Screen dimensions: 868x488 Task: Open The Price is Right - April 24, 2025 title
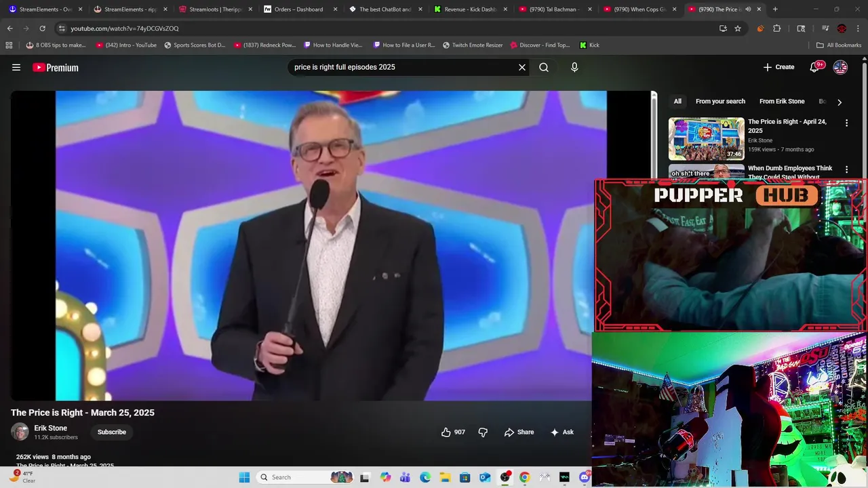click(787, 126)
